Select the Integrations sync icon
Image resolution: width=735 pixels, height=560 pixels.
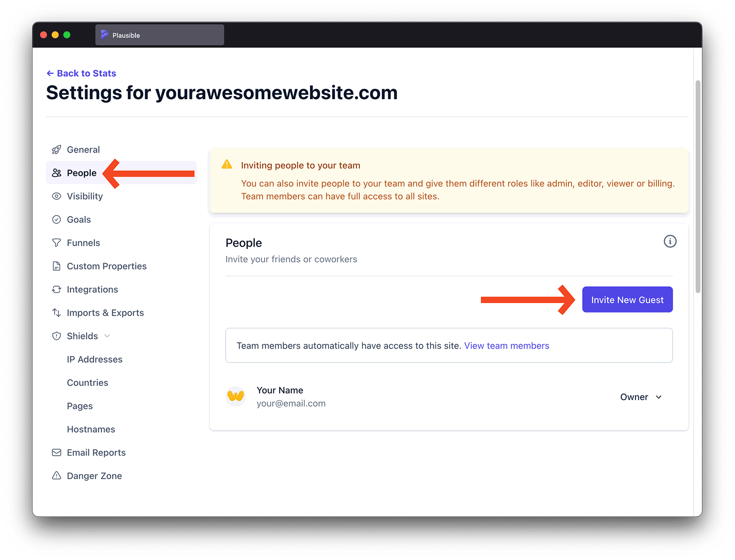point(56,289)
